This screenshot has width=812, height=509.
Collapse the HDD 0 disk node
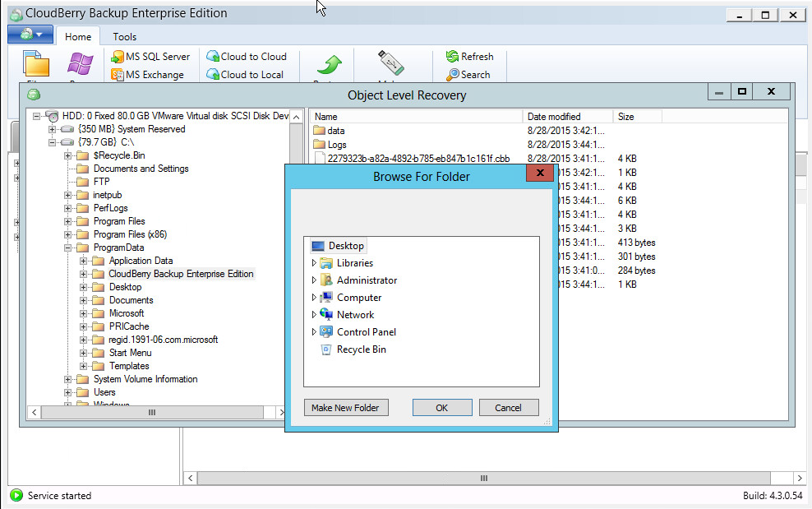(36, 116)
